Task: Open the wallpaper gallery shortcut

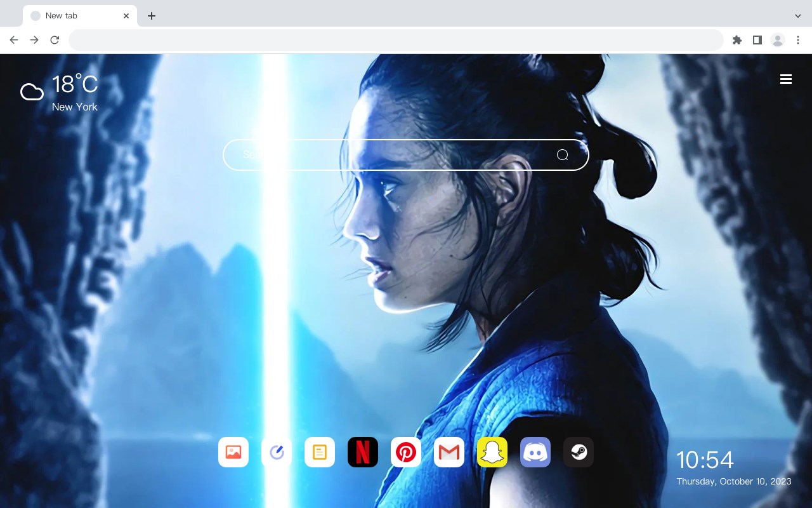Action: [x=233, y=452]
